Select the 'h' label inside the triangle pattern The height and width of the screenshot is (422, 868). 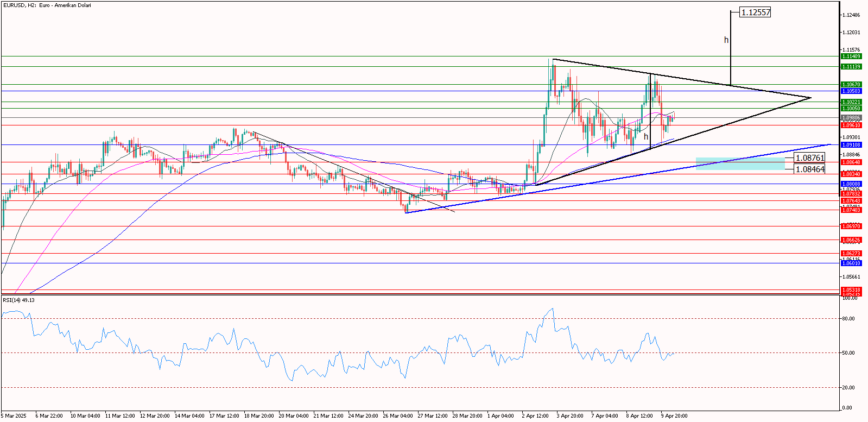point(646,137)
